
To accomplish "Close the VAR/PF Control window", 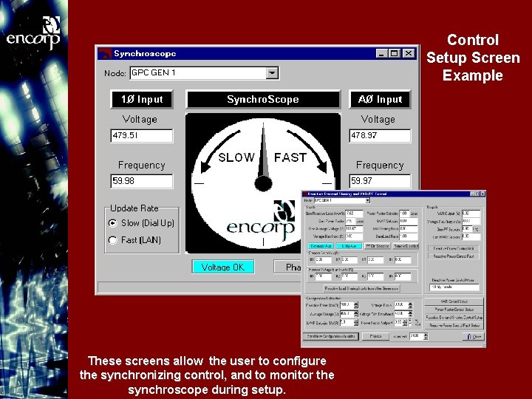I will [482, 194].
